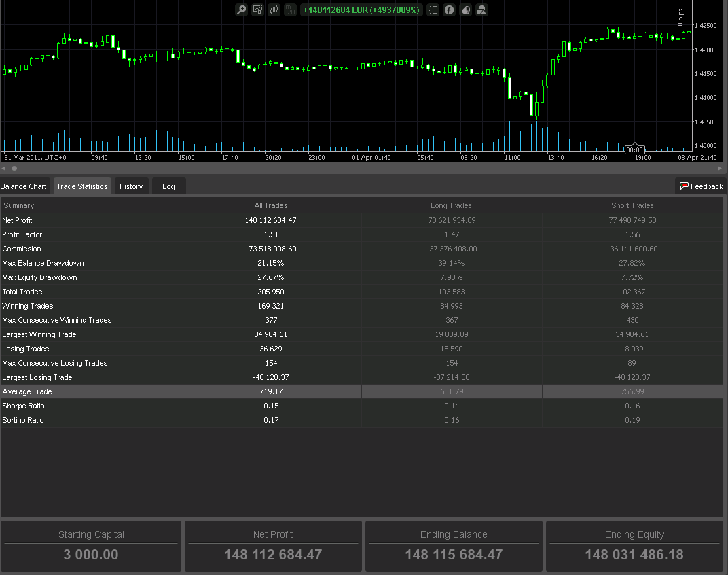Switch to the Balance Chart tab

tap(24, 186)
